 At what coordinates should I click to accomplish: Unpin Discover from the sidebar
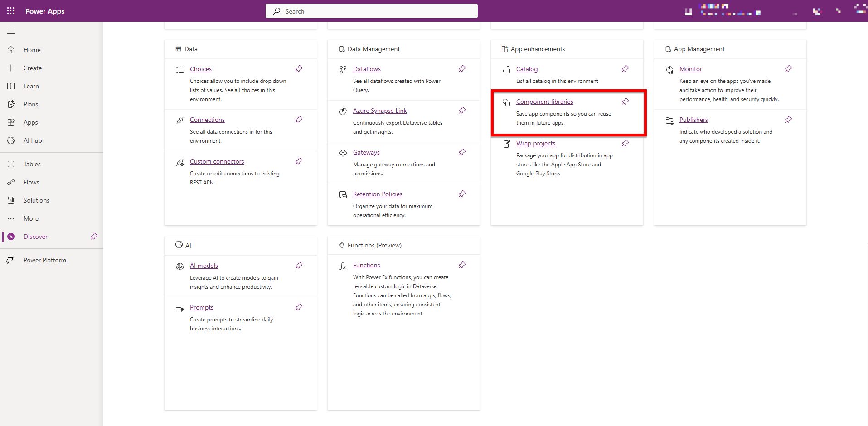pos(94,237)
